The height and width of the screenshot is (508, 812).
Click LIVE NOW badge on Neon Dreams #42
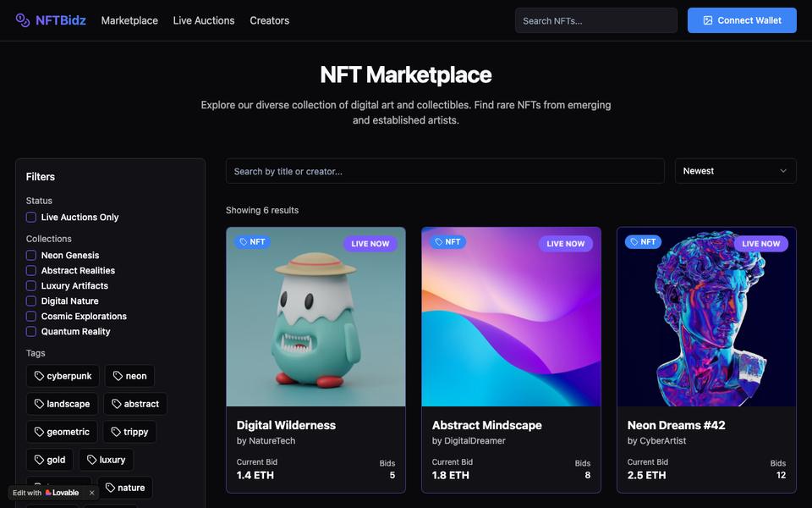(x=760, y=244)
